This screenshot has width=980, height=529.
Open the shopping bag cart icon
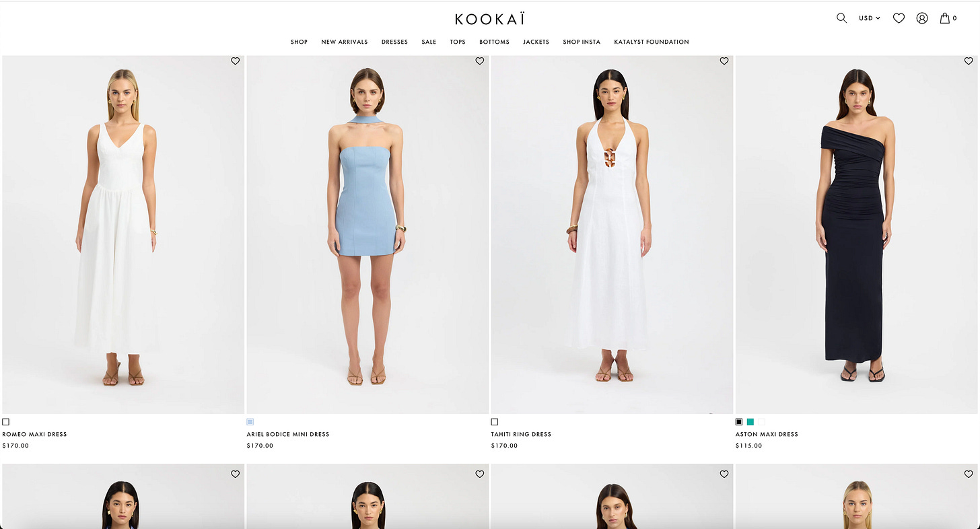tap(945, 18)
